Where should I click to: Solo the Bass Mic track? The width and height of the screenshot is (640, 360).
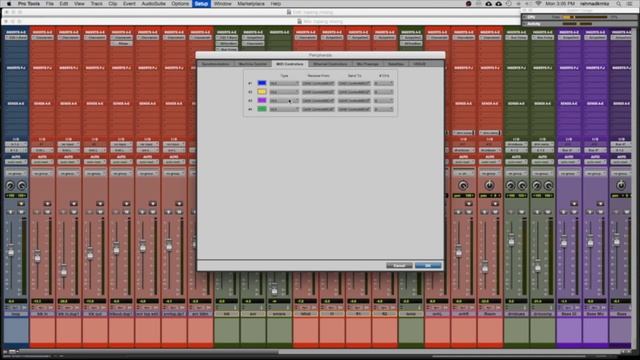point(590,212)
